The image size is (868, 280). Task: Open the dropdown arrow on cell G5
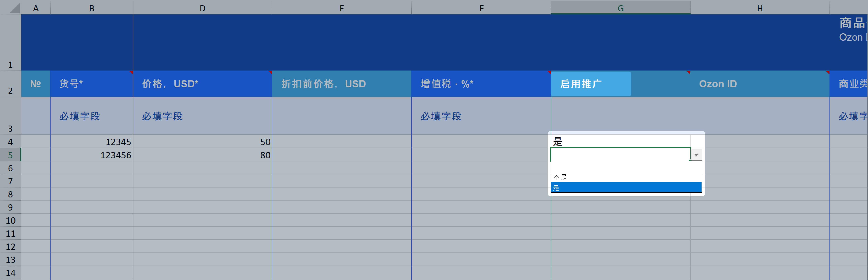696,155
